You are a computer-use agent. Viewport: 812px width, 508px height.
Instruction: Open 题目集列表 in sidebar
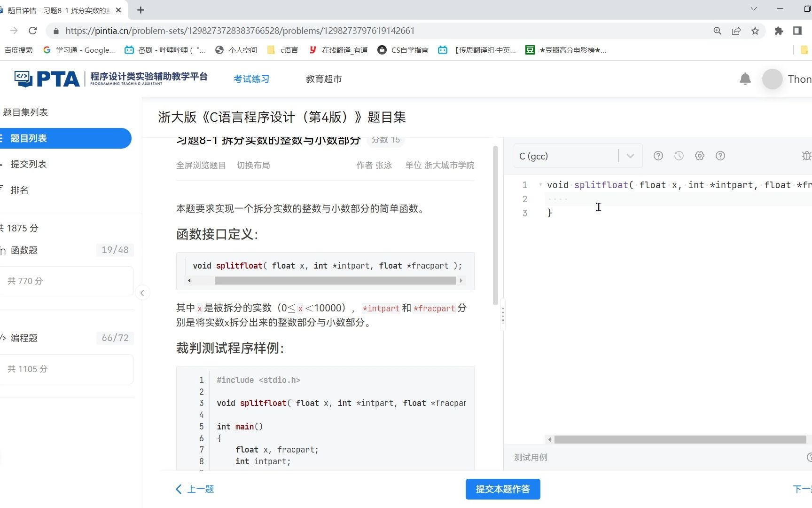coord(25,112)
